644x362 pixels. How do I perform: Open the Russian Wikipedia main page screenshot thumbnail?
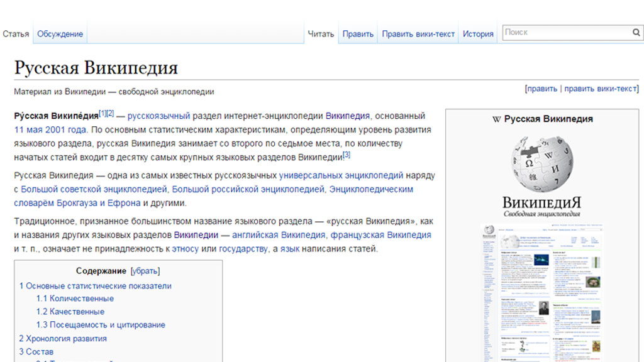541,292
